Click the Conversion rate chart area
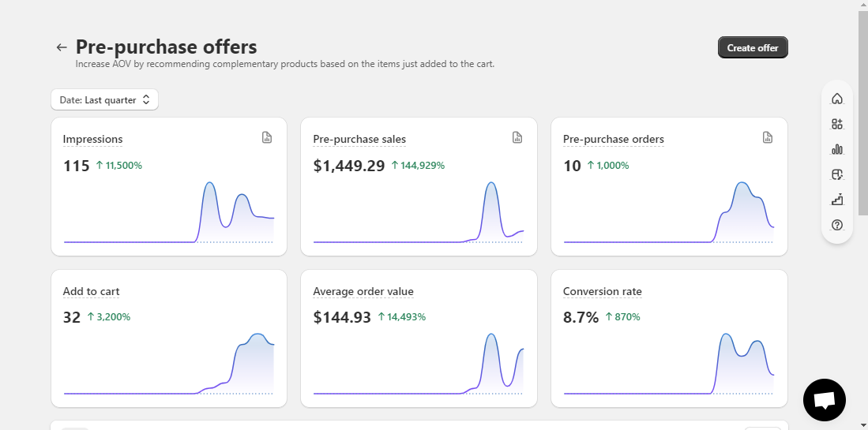The width and height of the screenshot is (868, 430). (x=668, y=363)
